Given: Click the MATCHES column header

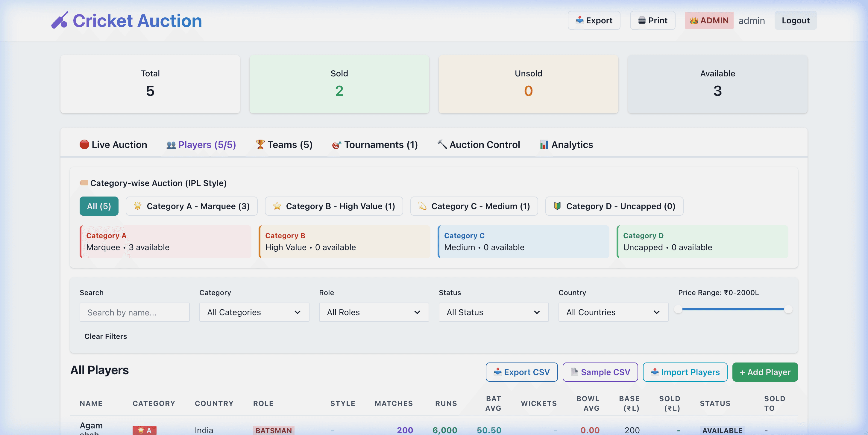Looking at the screenshot, I should pyautogui.click(x=394, y=403).
